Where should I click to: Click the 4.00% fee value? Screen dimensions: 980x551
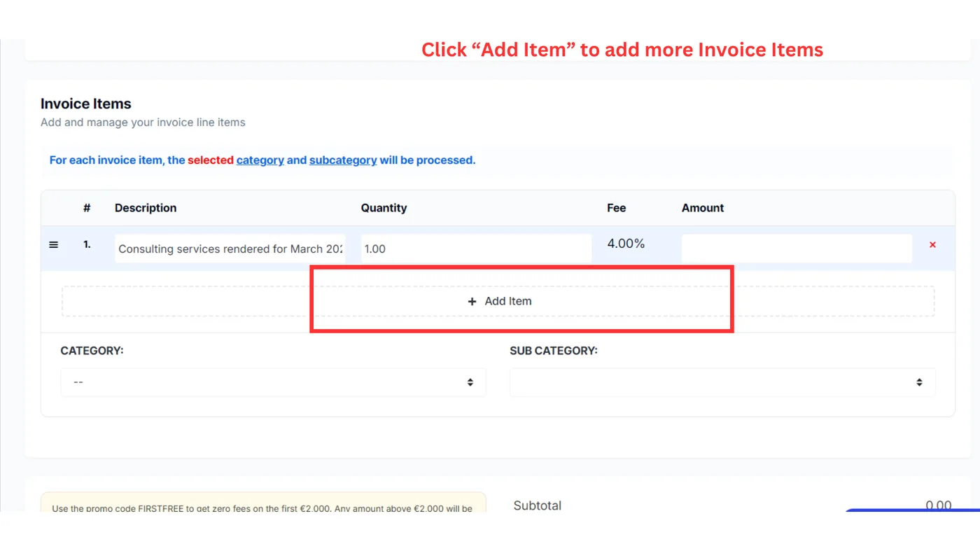[626, 244]
